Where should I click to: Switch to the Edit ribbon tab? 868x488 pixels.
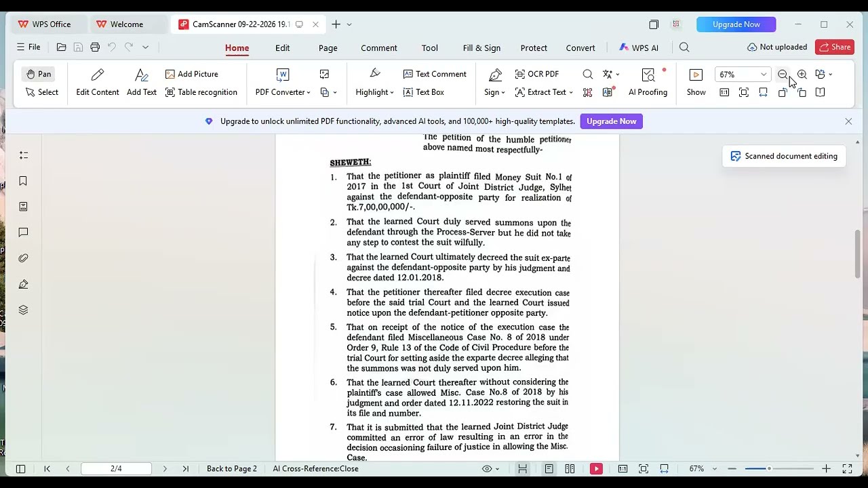(x=282, y=47)
